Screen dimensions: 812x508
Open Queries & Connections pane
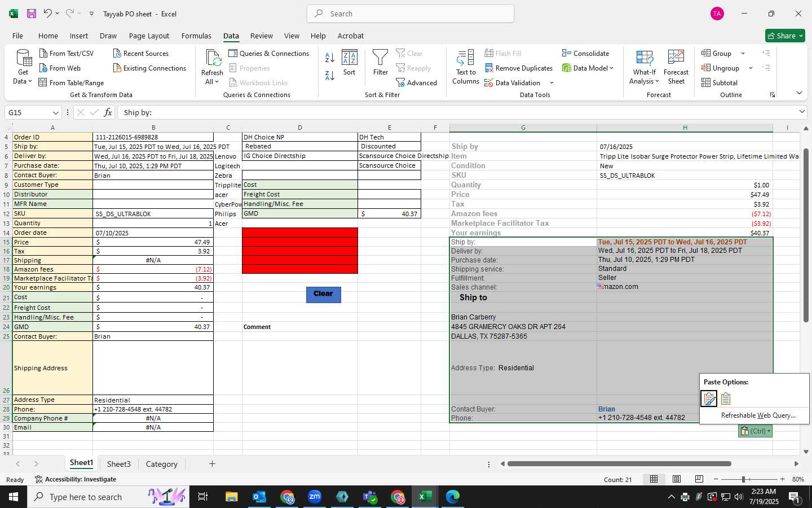tap(269, 53)
